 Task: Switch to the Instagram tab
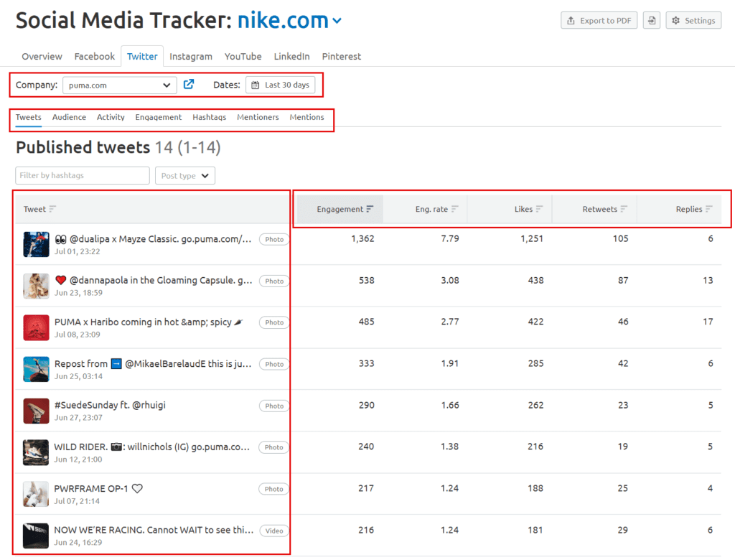(191, 56)
